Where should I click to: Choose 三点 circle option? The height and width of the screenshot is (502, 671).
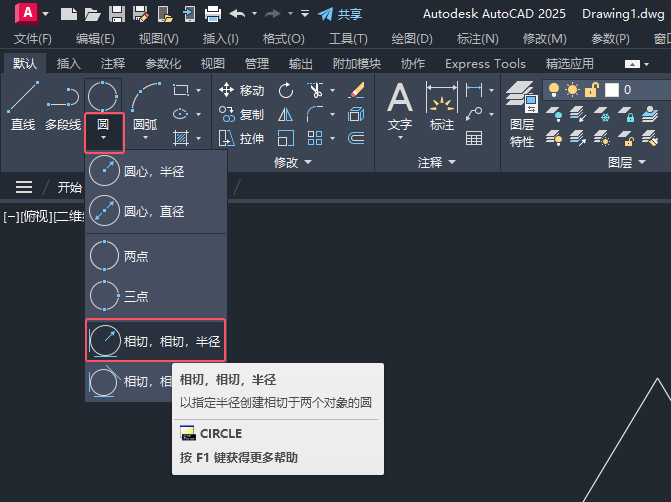pos(156,296)
